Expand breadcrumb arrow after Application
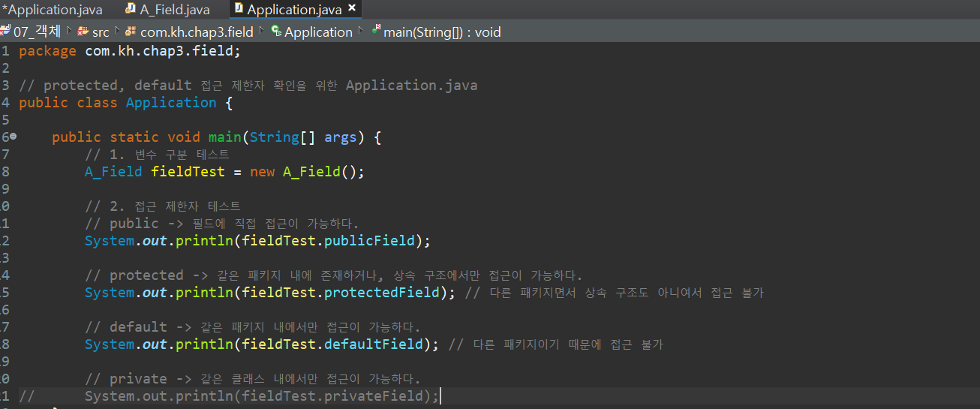The width and height of the screenshot is (980, 409). (361, 31)
